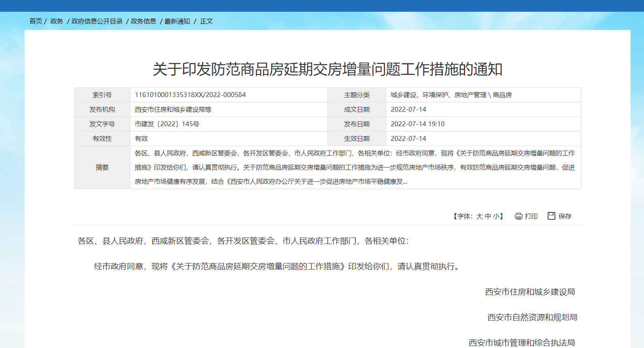Click the 保存 text label
The width and height of the screenshot is (644, 348).
[x=565, y=216]
